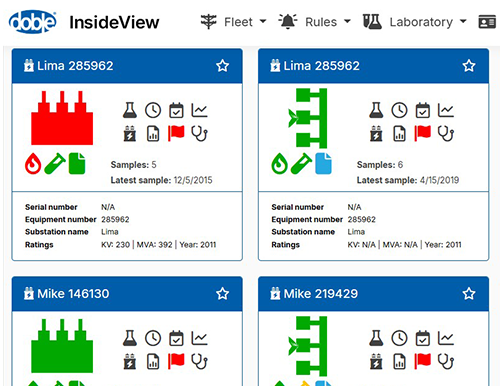Open report file icon on Mike 219429
Viewport: 500px width, 386px height.
[x=399, y=362]
